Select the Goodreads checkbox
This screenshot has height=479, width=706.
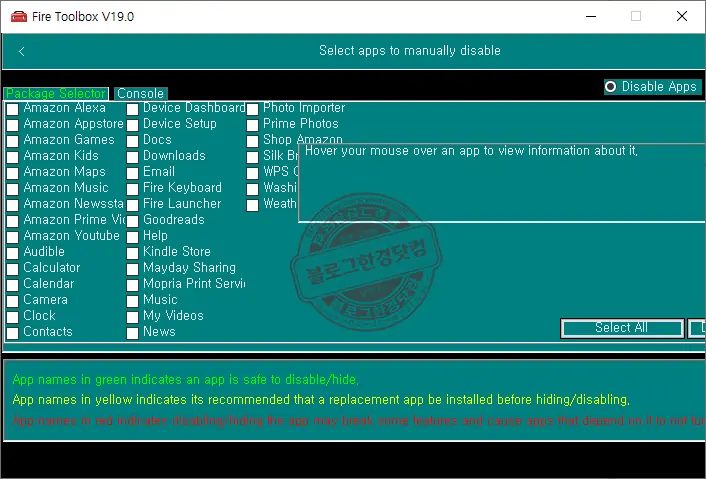click(x=132, y=221)
